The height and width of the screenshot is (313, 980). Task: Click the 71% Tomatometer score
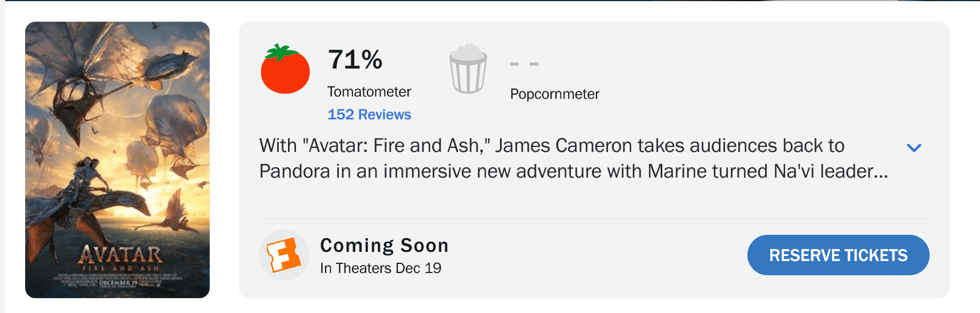click(355, 60)
